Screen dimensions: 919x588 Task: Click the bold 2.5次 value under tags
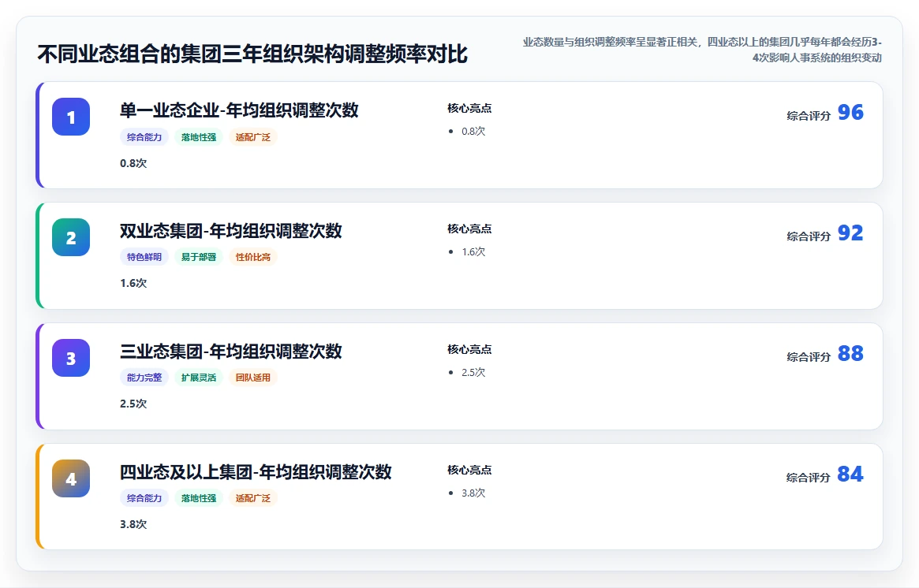coord(133,404)
